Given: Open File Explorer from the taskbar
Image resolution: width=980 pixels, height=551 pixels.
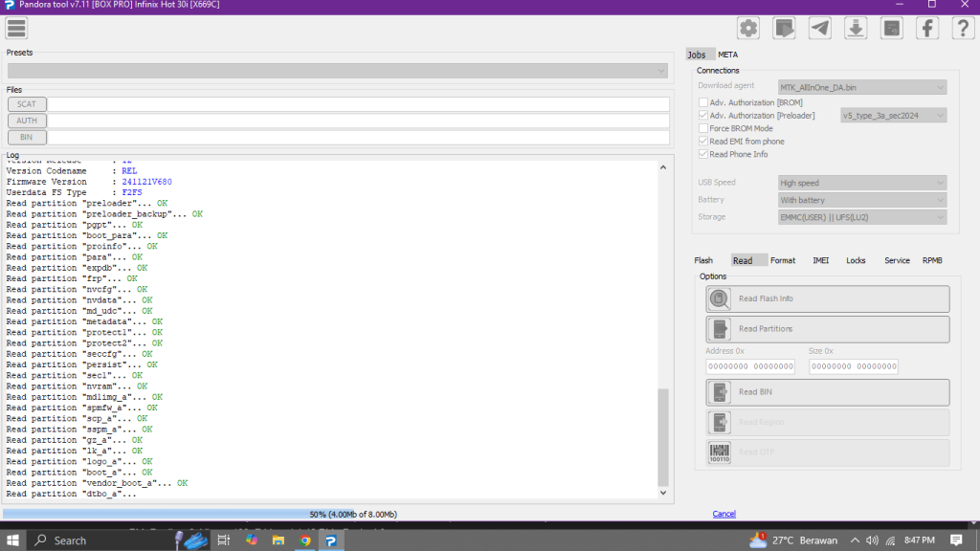Looking at the screenshot, I should click(278, 540).
